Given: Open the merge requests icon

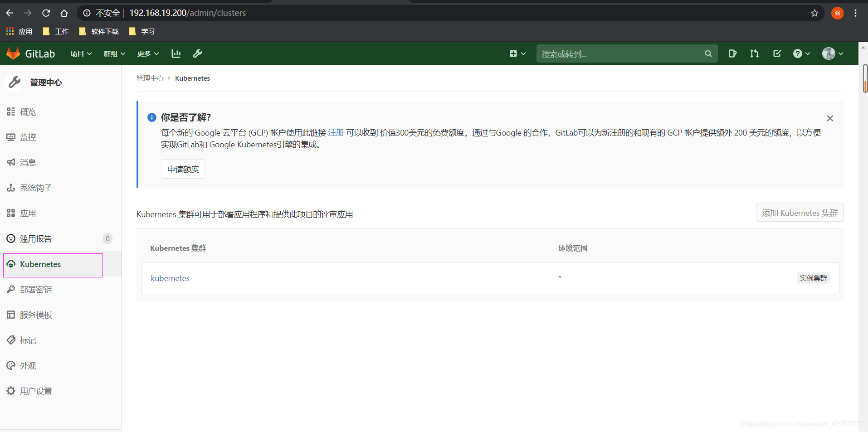Looking at the screenshot, I should [754, 53].
